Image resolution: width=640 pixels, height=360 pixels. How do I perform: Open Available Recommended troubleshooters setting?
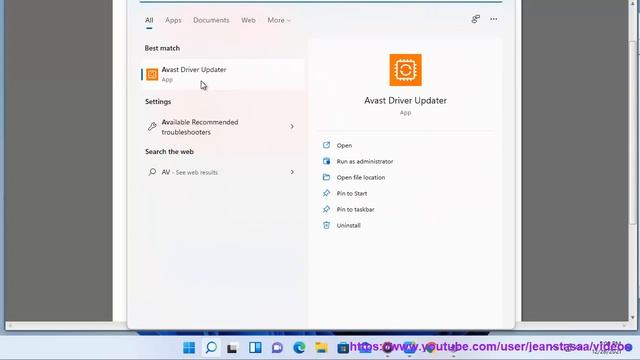coord(223,127)
